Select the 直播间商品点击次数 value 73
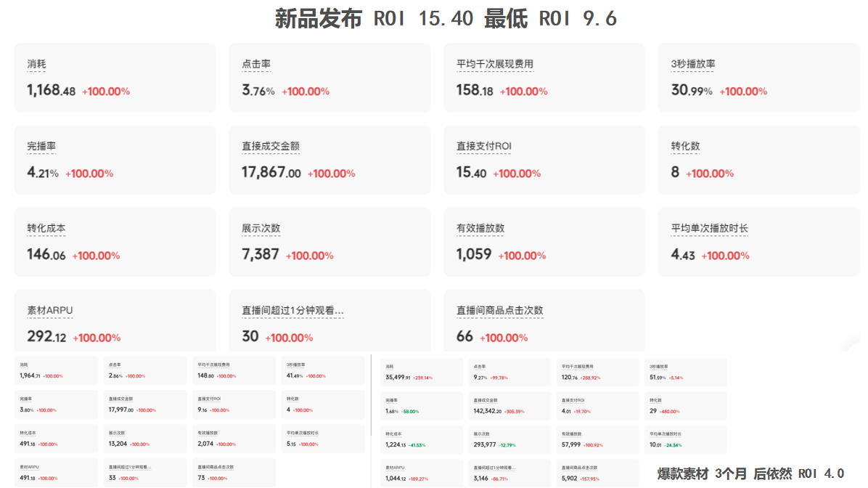Screen dimensions: 868x488 coord(201,478)
